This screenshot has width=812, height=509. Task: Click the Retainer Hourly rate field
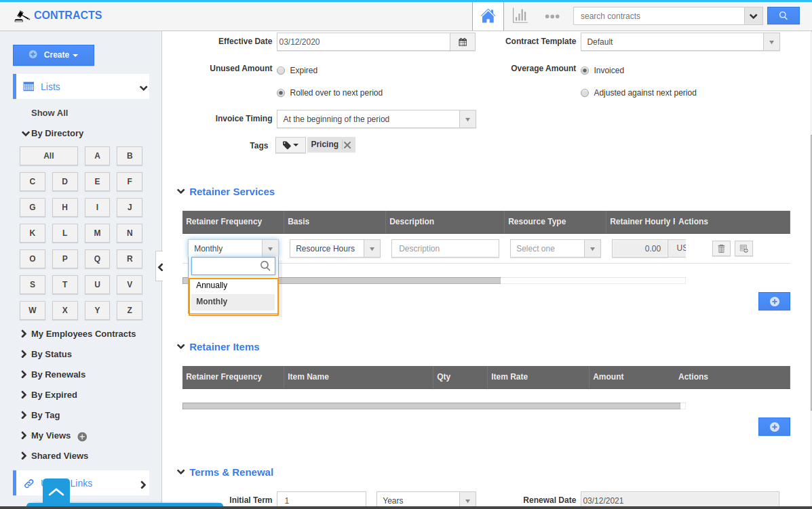pos(640,249)
